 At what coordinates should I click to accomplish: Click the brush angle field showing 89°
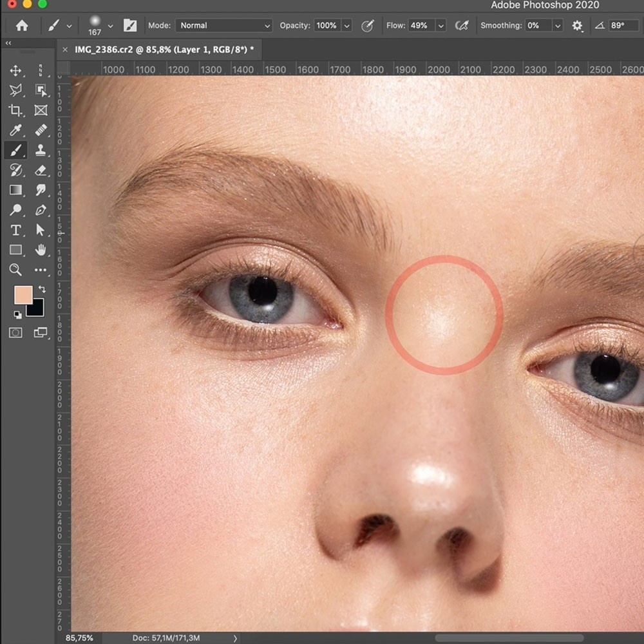(622, 26)
